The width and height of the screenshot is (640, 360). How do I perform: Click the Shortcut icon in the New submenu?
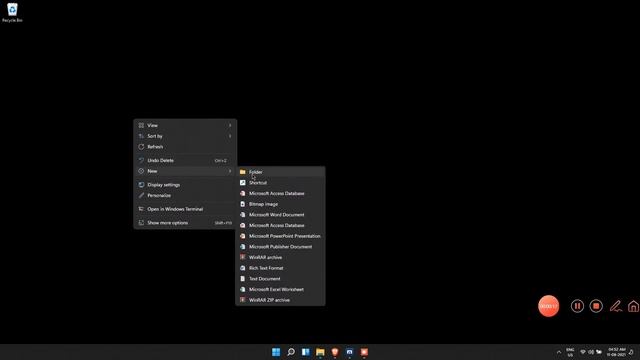tap(242, 182)
